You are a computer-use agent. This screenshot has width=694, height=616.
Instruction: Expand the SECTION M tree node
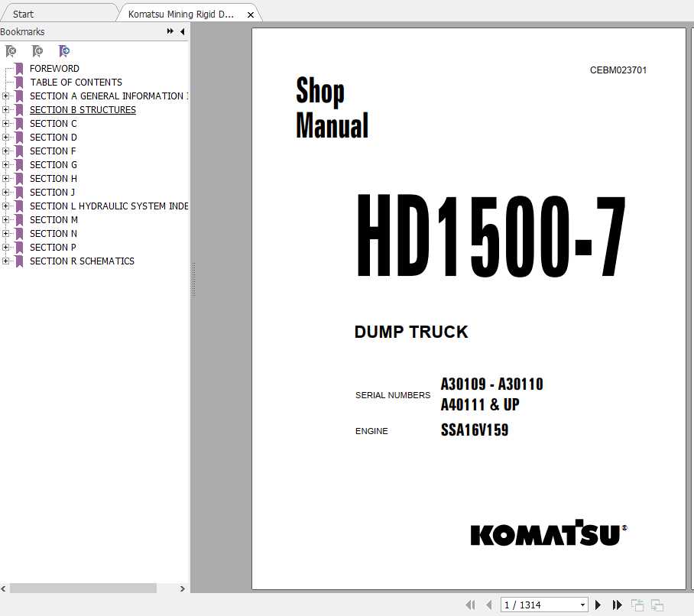(5, 219)
